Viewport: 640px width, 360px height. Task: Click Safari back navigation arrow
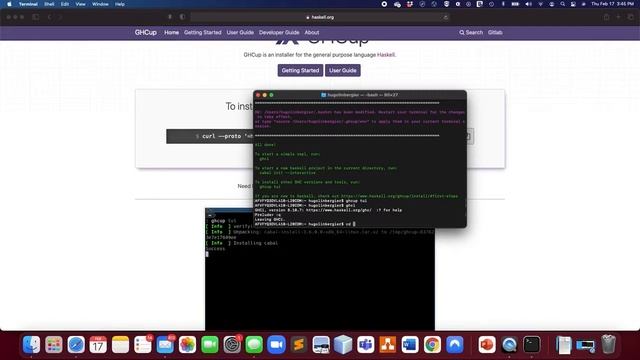49,17
